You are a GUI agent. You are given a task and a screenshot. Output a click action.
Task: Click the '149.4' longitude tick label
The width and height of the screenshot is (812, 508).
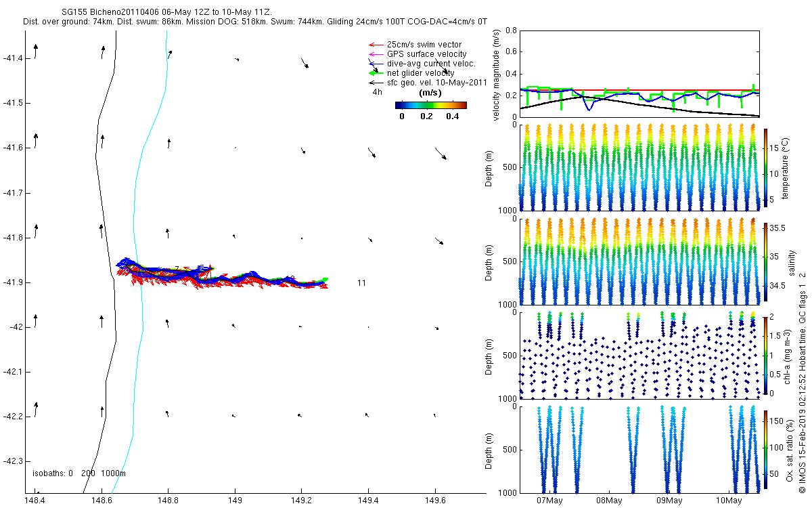(368, 501)
